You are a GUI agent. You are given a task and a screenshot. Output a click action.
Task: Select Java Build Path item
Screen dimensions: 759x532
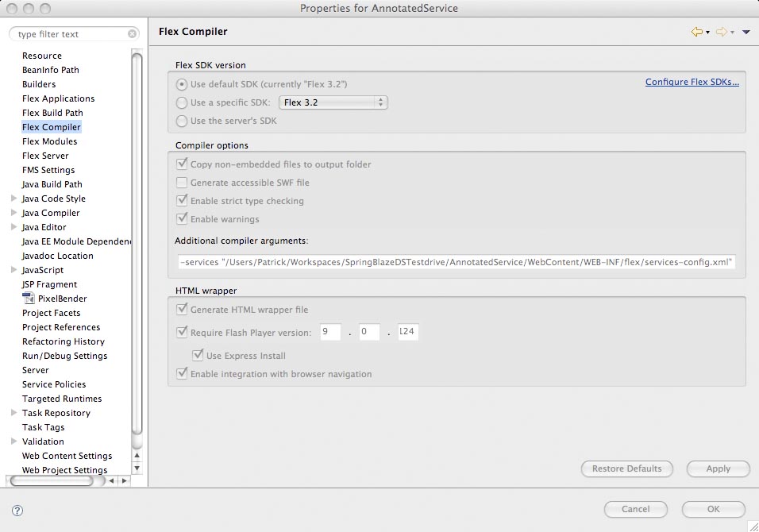[52, 184]
